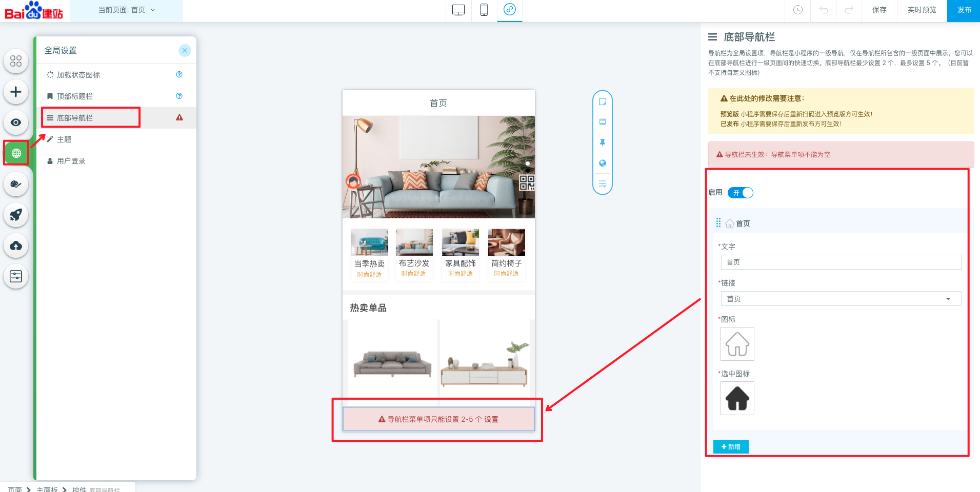Open the history clock icon

pos(797,10)
